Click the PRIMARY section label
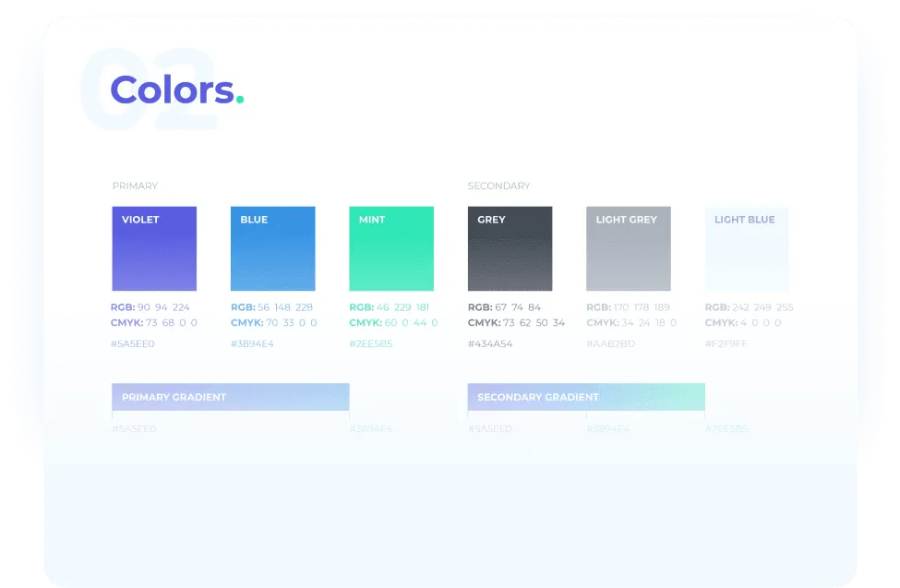 click(135, 186)
